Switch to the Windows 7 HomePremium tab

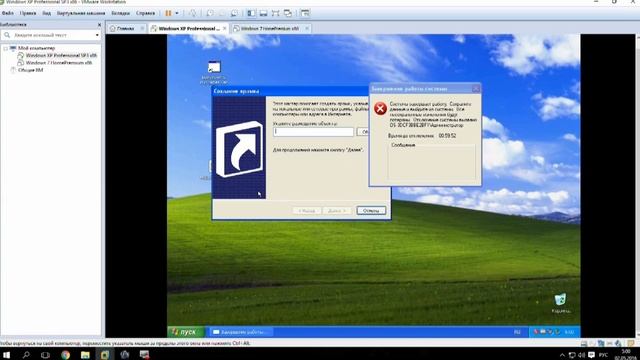(x=270, y=29)
